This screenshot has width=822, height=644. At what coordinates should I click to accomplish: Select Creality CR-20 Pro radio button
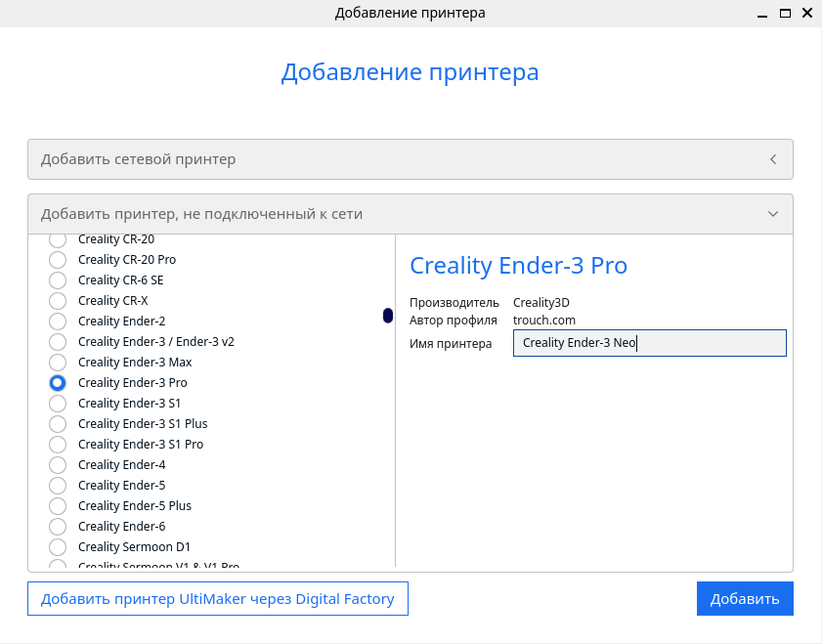pos(58,260)
